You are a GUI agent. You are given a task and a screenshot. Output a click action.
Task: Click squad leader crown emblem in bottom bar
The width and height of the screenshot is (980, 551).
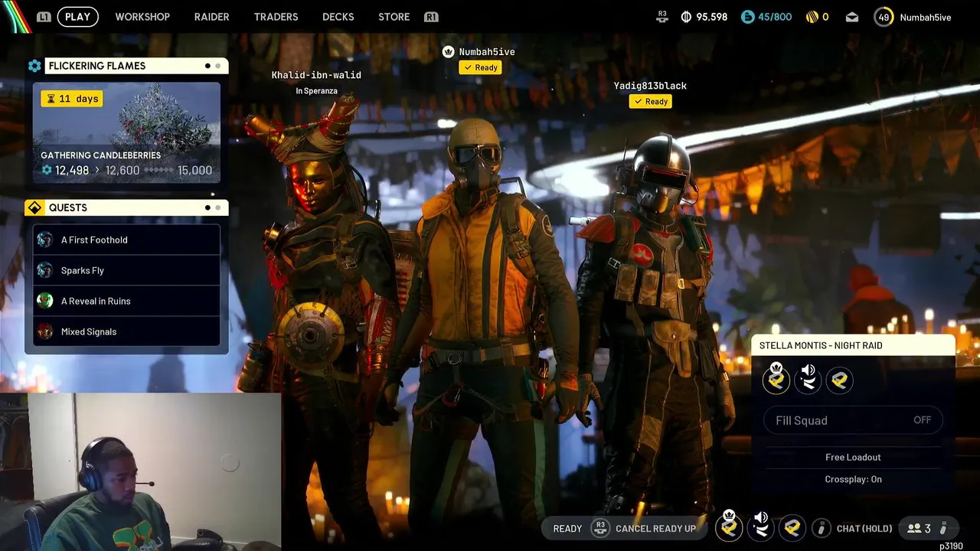(729, 527)
